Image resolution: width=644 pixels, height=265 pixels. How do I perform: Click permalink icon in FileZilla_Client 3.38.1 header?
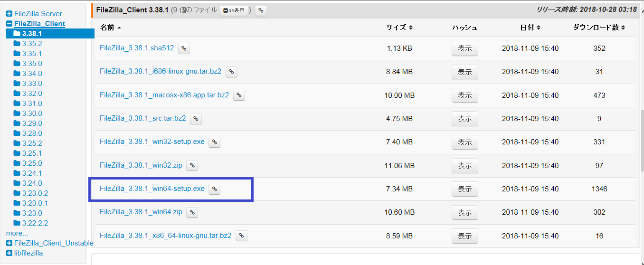(261, 10)
